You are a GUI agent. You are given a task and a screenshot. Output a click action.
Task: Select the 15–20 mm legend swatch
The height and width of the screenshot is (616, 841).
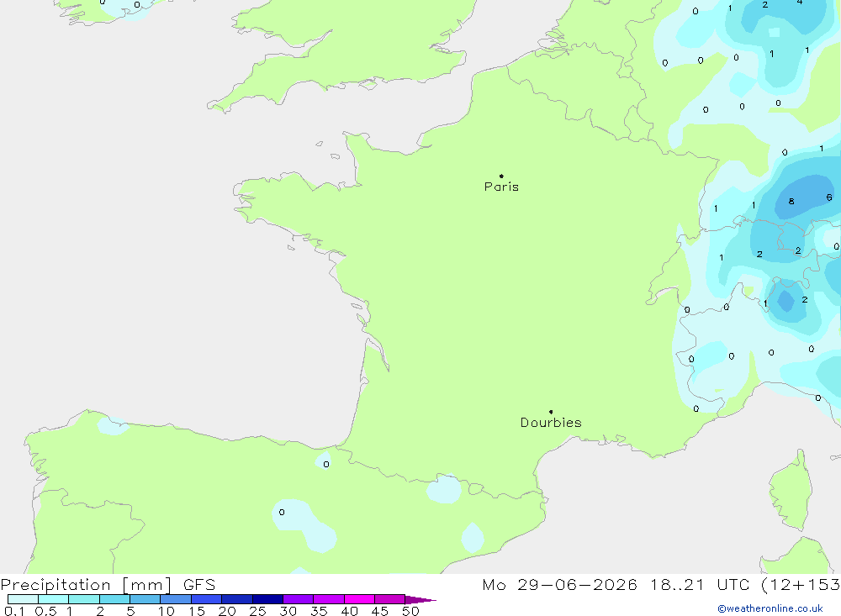click(x=207, y=599)
